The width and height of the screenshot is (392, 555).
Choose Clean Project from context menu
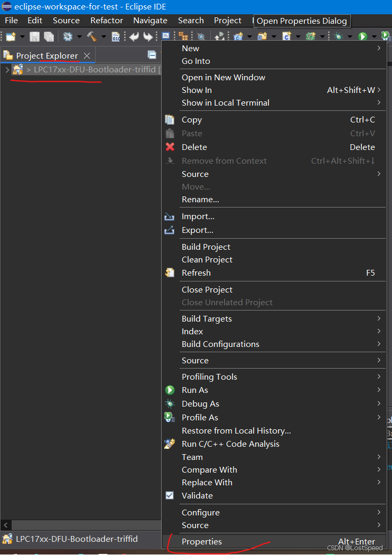pos(274,259)
